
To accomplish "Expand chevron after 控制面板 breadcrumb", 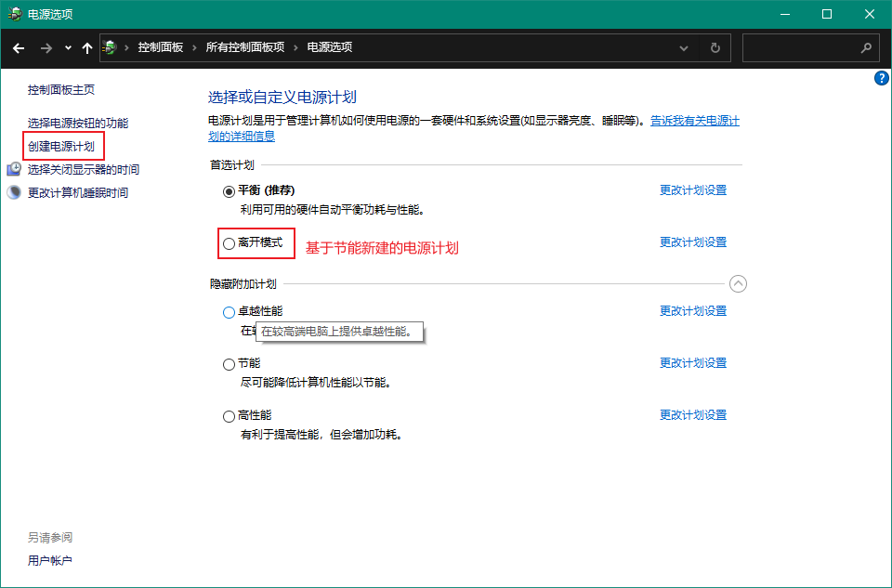I will [x=194, y=47].
